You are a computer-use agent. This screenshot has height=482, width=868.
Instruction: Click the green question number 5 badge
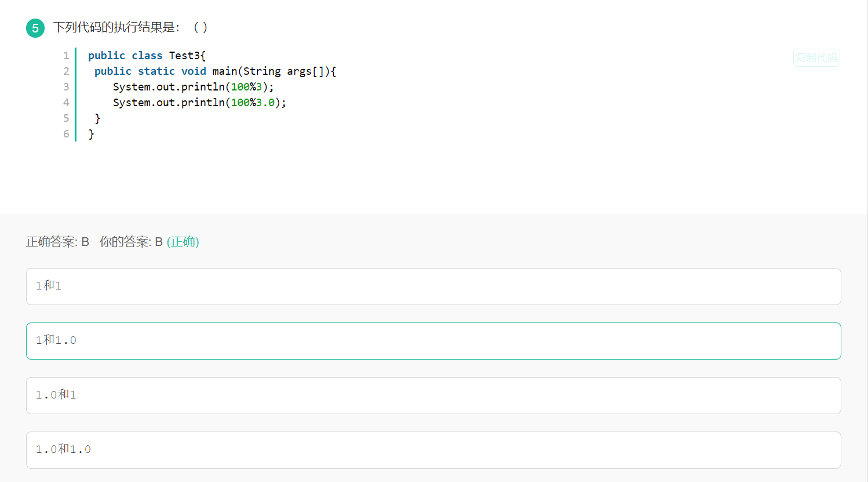click(35, 28)
